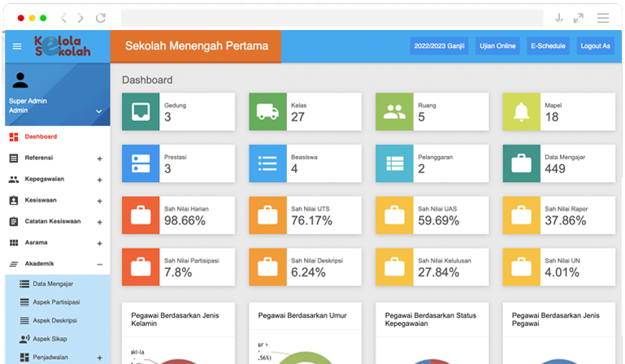This screenshot has width=625, height=364.
Task: Open the browser hamburger menu
Action: pos(603,18)
